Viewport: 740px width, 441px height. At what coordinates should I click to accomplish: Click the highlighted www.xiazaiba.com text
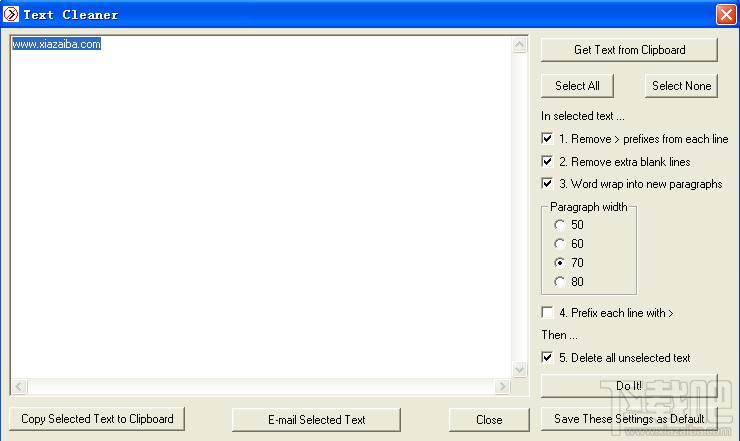pyautogui.click(x=56, y=44)
